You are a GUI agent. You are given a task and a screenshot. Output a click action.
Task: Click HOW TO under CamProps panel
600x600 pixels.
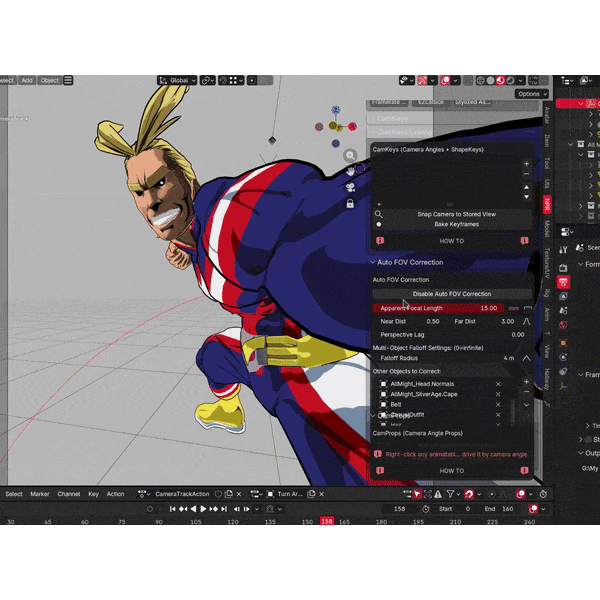click(452, 471)
